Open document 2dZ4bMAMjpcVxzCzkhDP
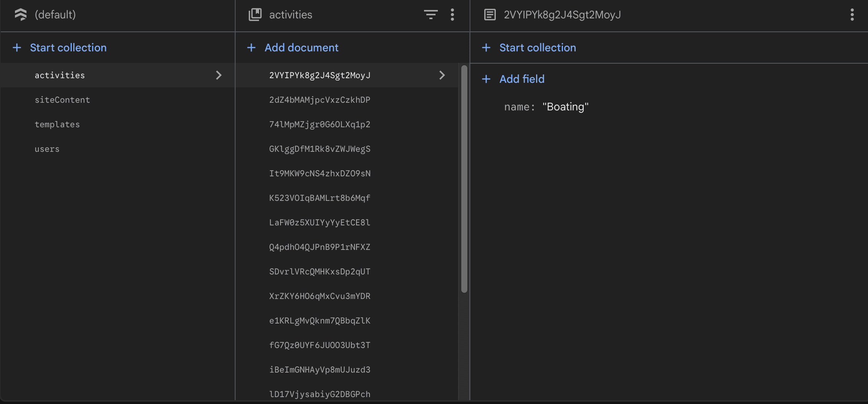Screen dimensions: 868x404 320,100
